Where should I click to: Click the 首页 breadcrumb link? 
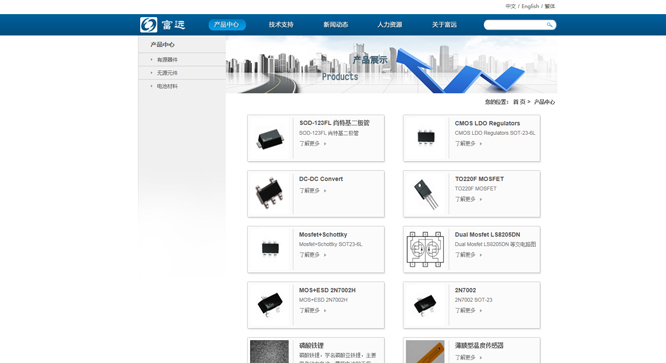click(519, 102)
